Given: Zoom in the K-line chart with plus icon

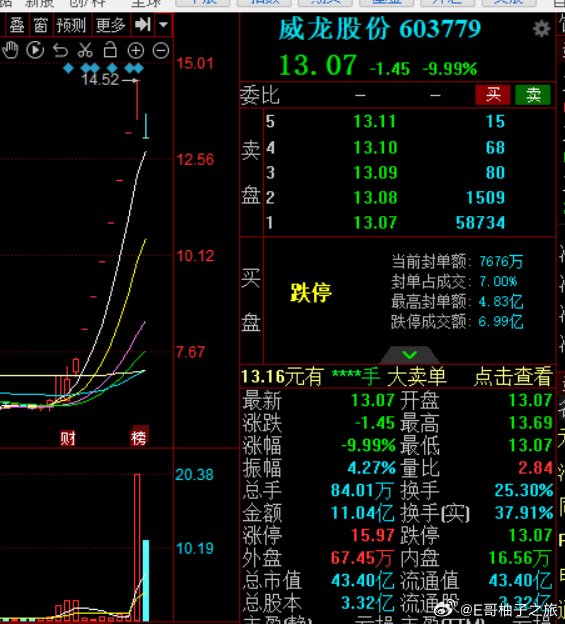Looking at the screenshot, I should (136, 51).
